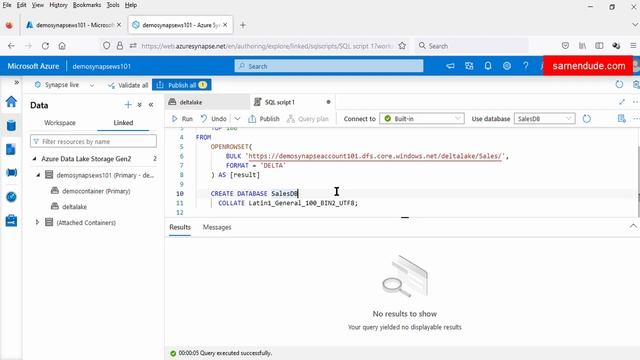
Task: Open the Home hub icon in Synapse sidebar
Action: (x=11, y=101)
